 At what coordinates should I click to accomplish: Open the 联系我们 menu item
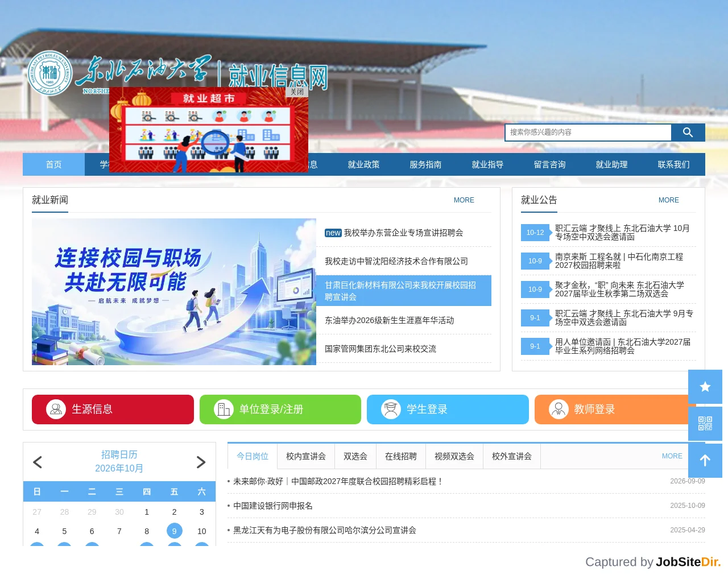click(673, 164)
